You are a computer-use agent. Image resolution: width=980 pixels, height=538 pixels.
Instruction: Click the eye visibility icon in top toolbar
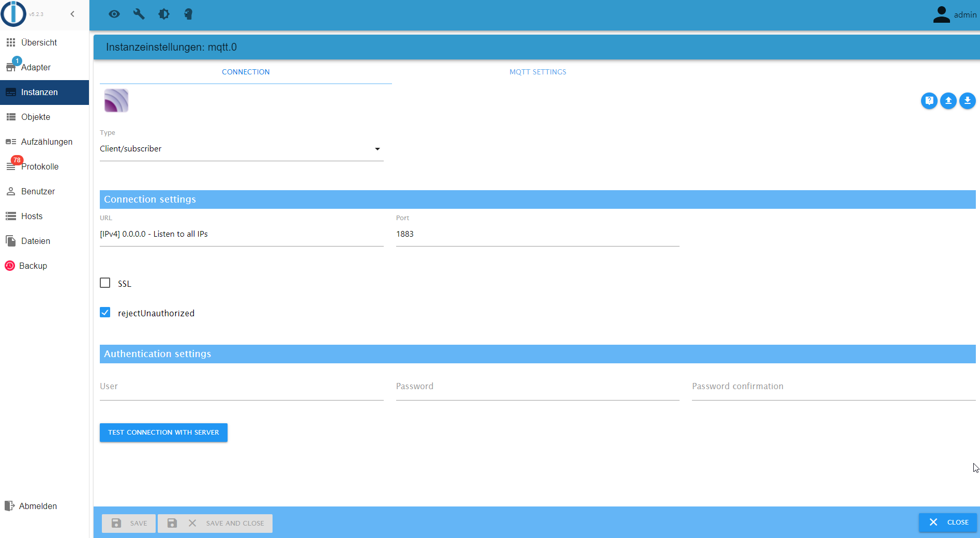pyautogui.click(x=114, y=14)
